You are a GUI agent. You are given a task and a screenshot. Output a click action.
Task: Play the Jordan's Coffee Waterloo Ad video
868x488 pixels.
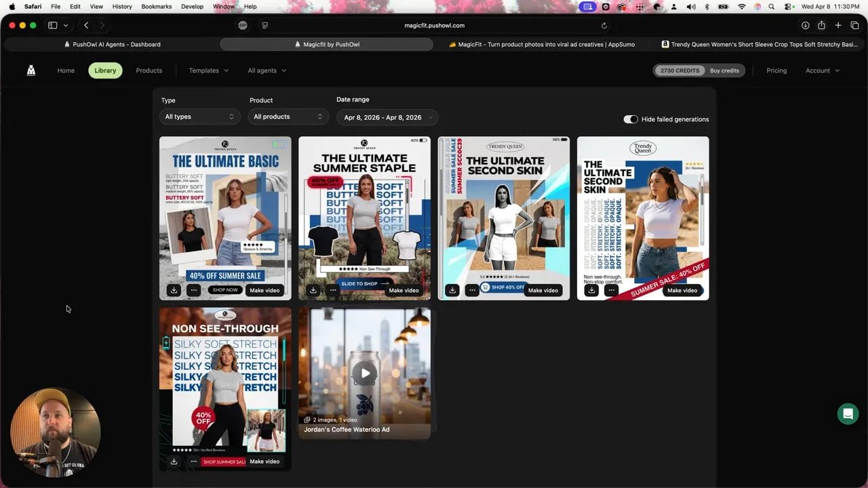(x=365, y=373)
